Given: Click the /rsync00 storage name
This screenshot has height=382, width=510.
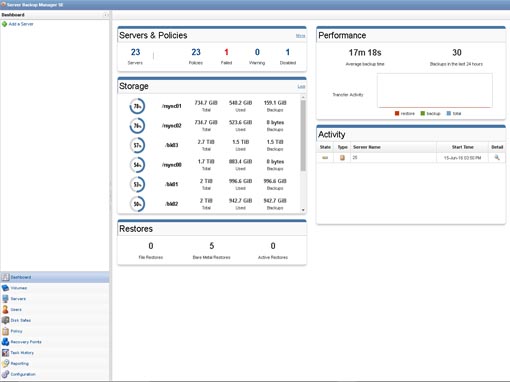Looking at the screenshot, I should pos(172,165).
